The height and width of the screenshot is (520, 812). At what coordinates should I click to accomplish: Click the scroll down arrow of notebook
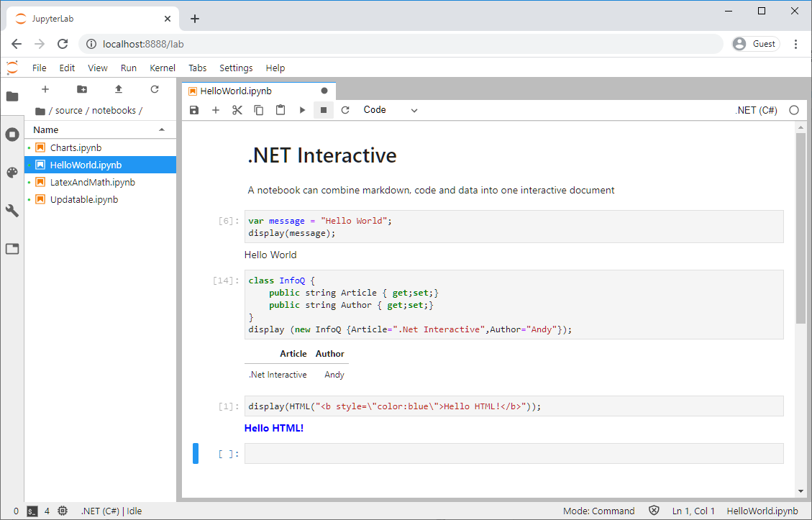click(x=800, y=491)
